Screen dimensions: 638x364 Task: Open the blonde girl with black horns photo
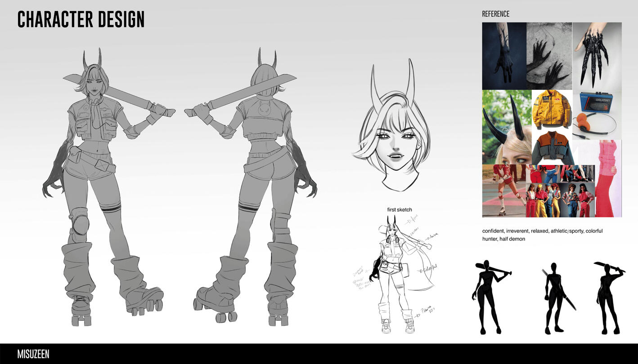pos(507,127)
